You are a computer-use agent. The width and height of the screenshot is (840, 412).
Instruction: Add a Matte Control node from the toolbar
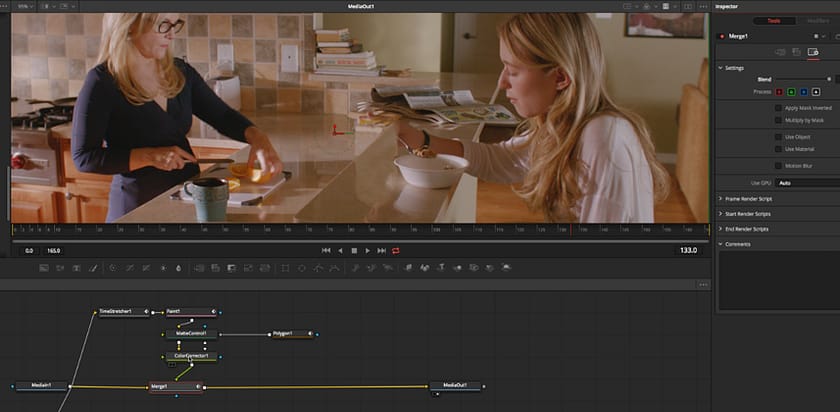[231, 267]
